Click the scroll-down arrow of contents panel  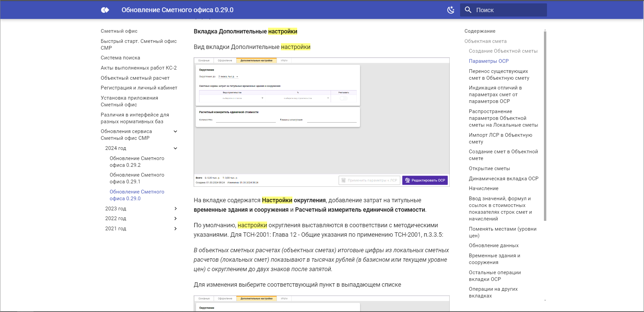(x=545, y=300)
